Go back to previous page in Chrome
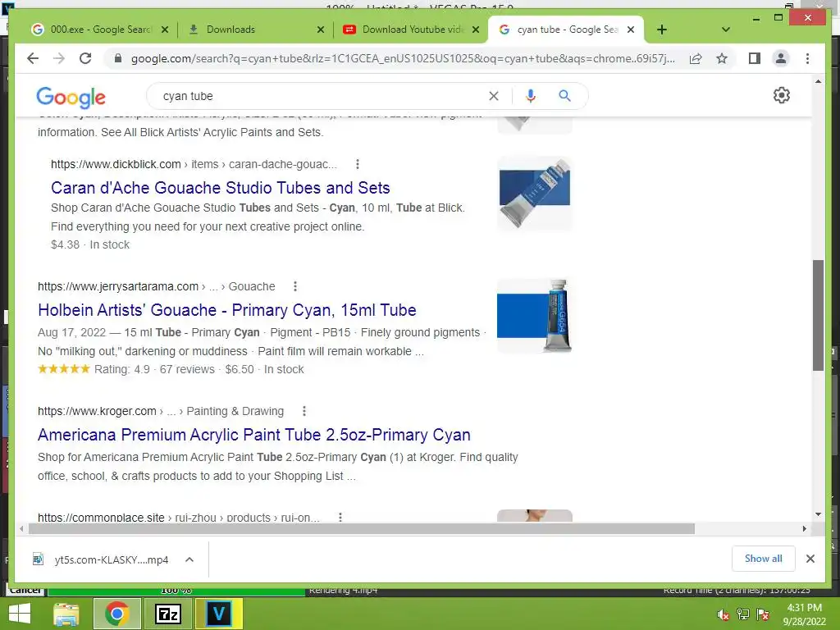Viewport: 840px width, 630px height. coord(33,58)
